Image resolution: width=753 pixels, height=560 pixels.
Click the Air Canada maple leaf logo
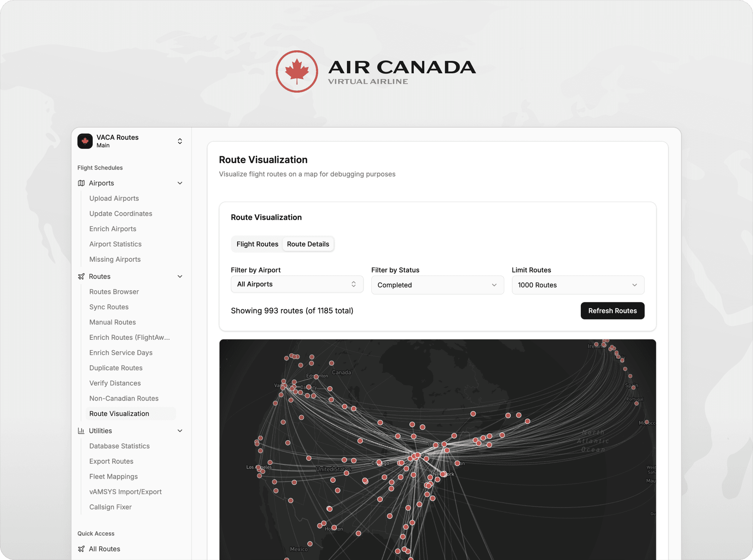(x=297, y=71)
